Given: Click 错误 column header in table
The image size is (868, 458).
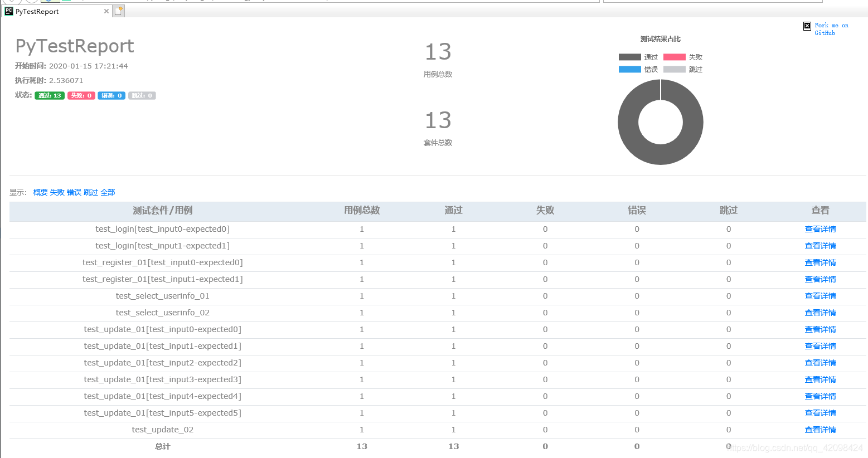Looking at the screenshot, I should (637, 211).
